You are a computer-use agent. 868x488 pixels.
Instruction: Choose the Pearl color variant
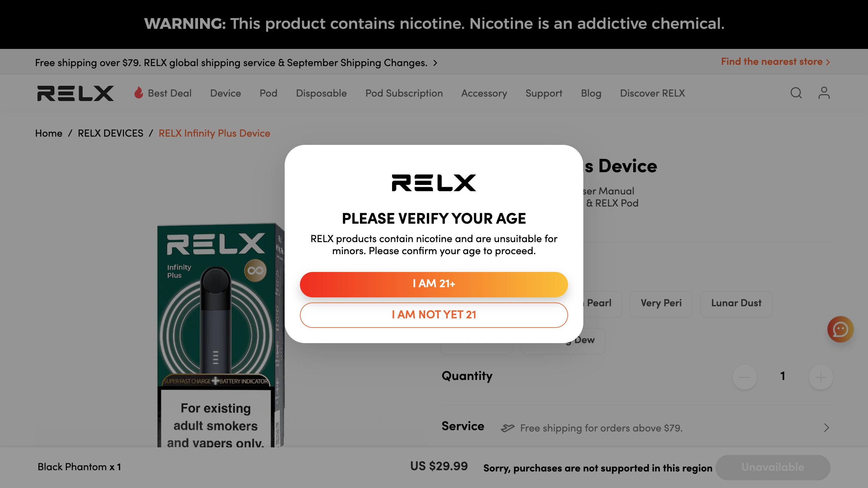pyautogui.click(x=600, y=304)
